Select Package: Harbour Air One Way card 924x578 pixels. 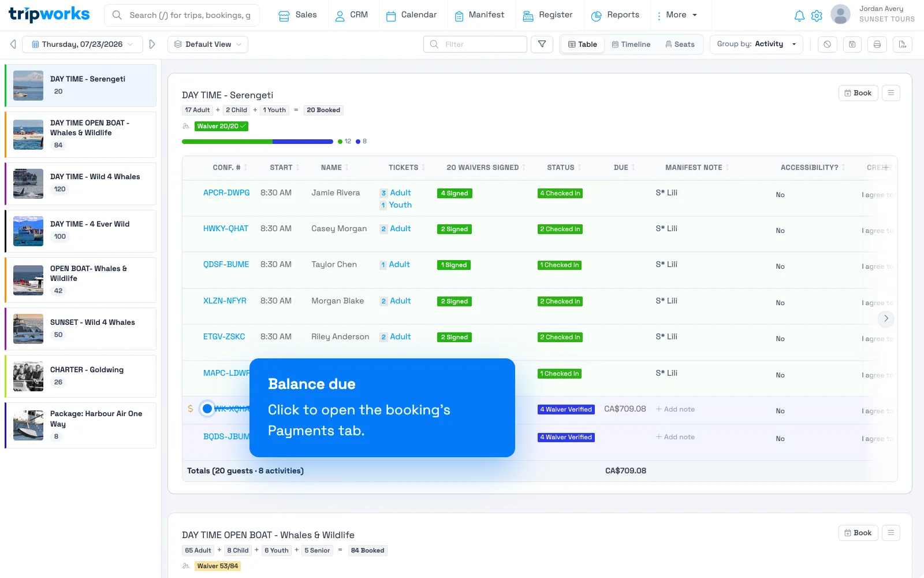click(81, 425)
